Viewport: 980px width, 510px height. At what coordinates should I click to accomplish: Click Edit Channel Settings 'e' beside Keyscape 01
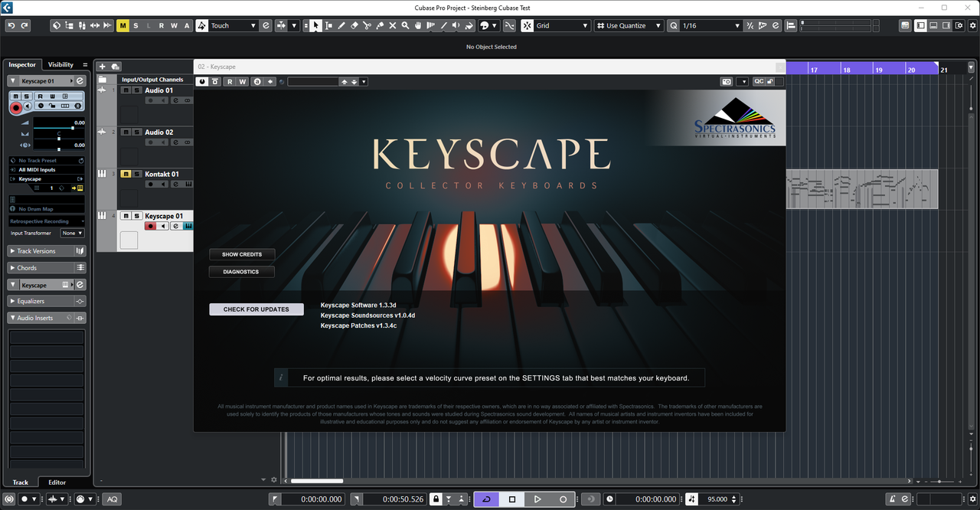[x=80, y=80]
